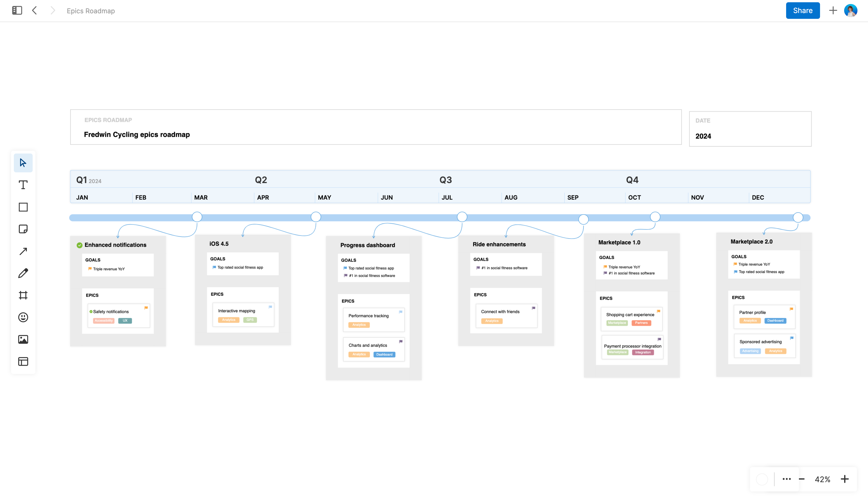Viewport: 868px width, 502px height.
Task: Click the back navigation chevron
Action: 34,10
